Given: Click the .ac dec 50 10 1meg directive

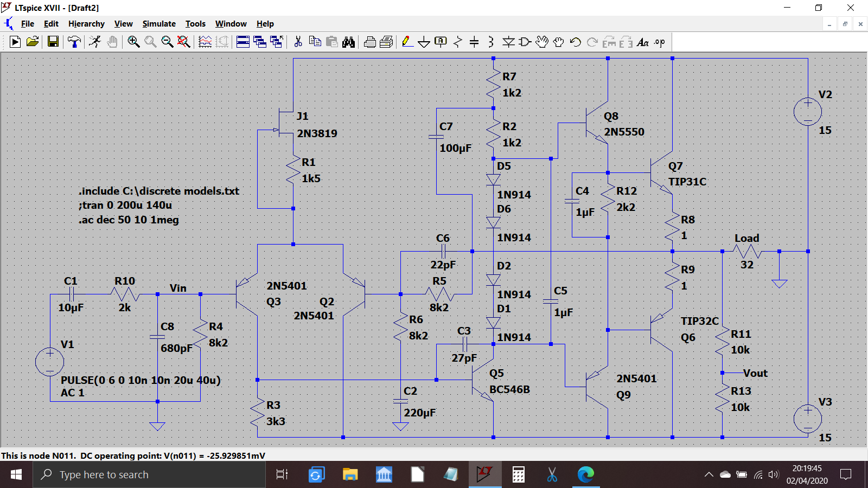Looking at the screenshot, I should pos(129,220).
